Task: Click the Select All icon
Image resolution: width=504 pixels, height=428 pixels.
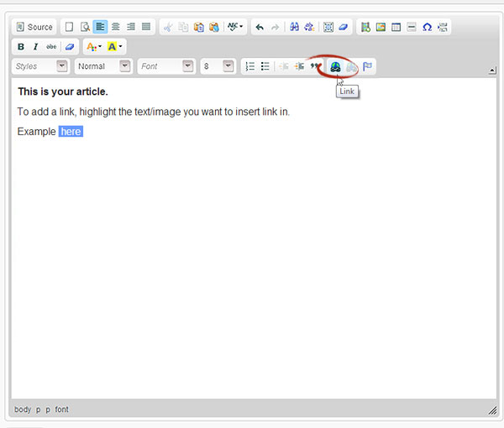Action: pos(328,27)
